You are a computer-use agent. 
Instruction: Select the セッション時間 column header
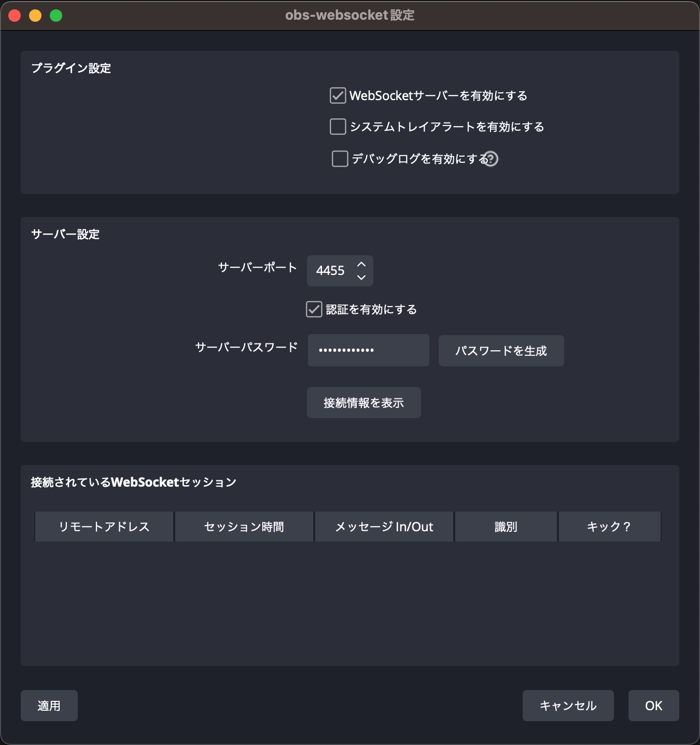tap(244, 527)
